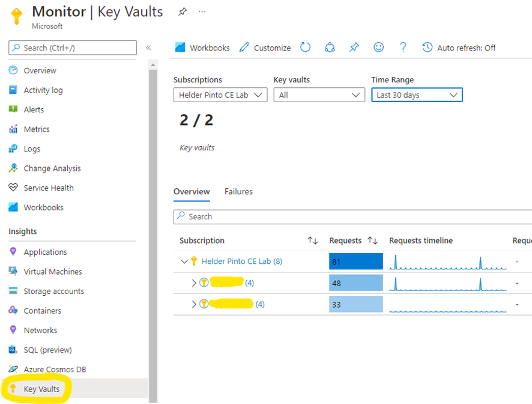This screenshot has height=404, width=532.
Task: Click the 2 / 2 key vaults count
Action: click(x=196, y=120)
